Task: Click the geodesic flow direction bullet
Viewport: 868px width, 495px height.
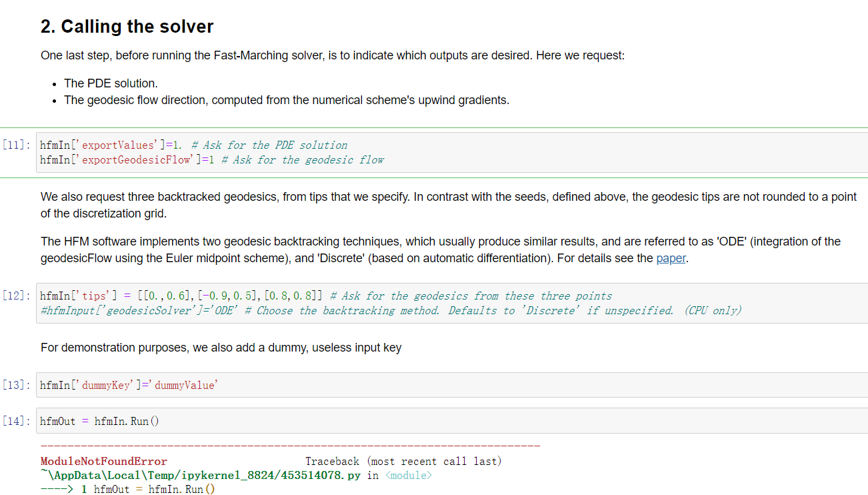Action: pos(287,100)
